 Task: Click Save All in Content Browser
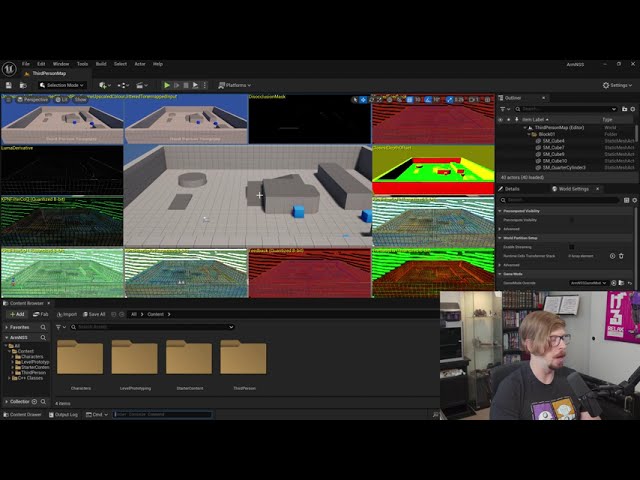pos(95,314)
